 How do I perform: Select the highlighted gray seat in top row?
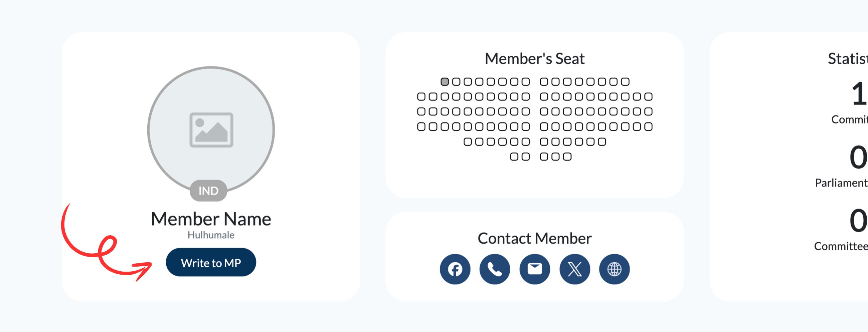(445, 81)
